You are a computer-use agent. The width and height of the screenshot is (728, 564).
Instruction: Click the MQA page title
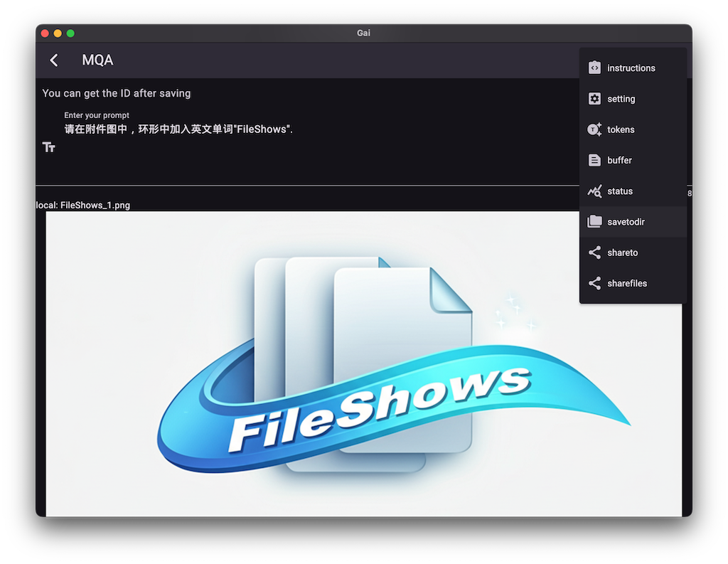click(97, 60)
